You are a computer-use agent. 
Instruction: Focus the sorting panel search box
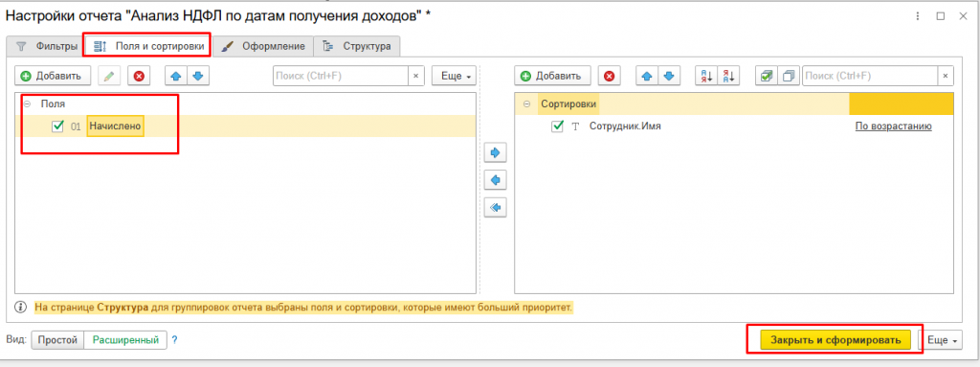tap(869, 76)
